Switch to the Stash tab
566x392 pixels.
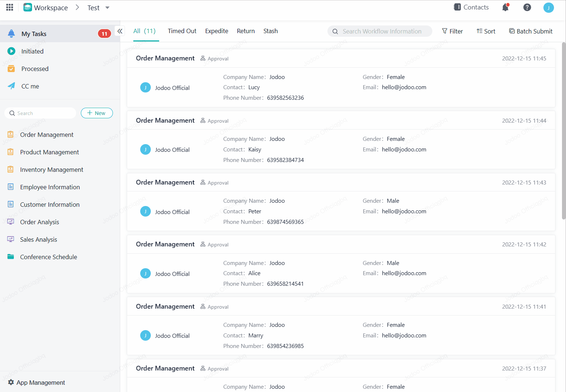click(270, 31)
